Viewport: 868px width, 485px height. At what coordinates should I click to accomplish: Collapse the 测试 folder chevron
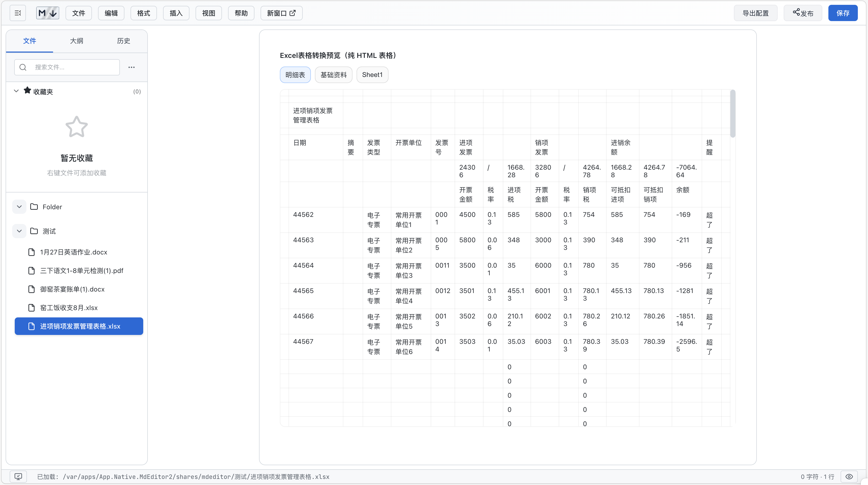click(x=19, y=231)
